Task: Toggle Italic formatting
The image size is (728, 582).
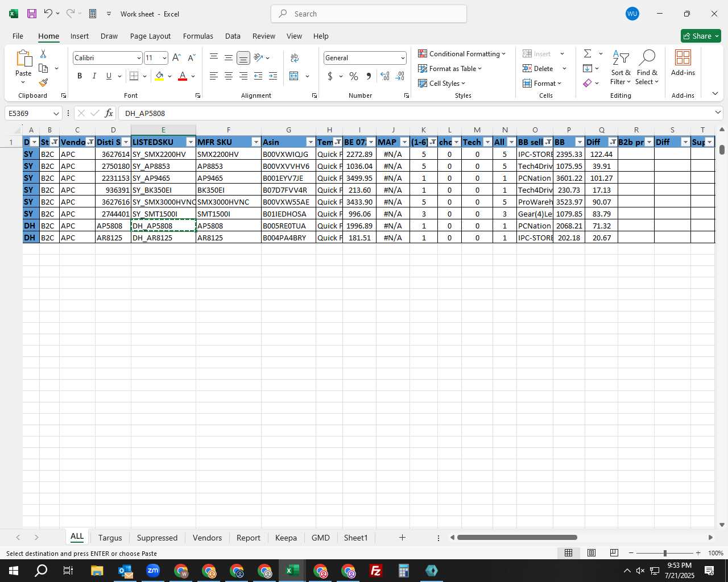Action: [94, 76]
